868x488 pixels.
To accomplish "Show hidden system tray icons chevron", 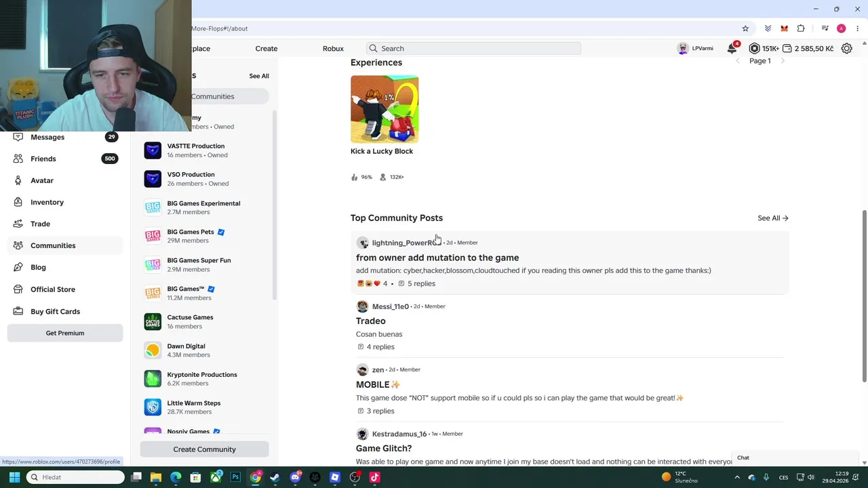I will 737,477.
